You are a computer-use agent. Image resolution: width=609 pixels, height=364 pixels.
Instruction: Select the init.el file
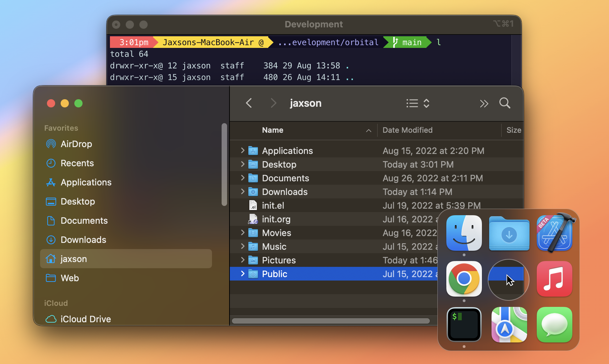pos(273,206)
